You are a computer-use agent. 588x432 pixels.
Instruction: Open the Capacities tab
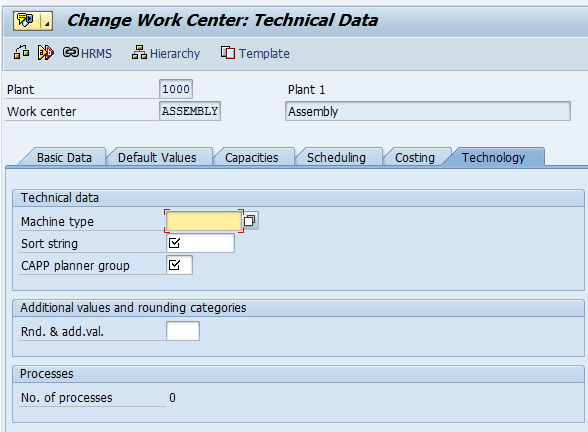click(x=252, y=158)
